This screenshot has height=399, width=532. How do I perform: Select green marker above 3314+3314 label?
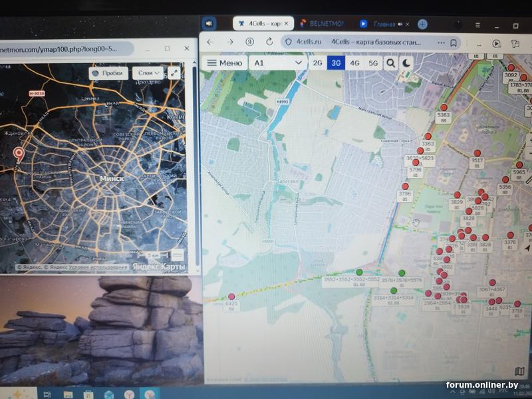[x=393, y=291]
